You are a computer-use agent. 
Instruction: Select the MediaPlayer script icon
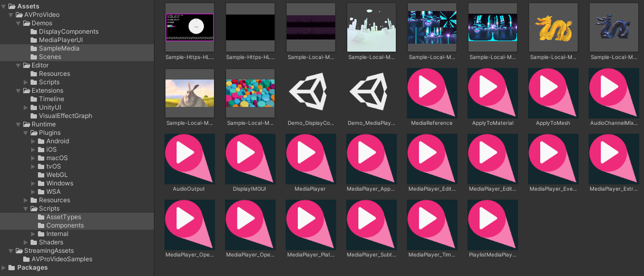pos(310,159)
